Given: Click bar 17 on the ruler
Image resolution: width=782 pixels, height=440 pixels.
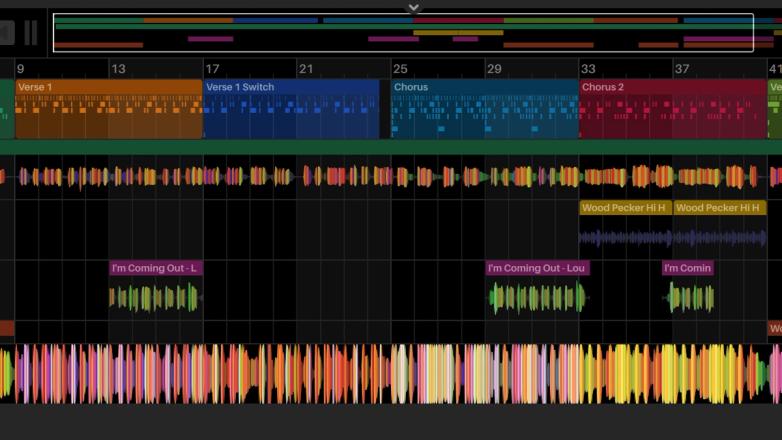Looking at the screenshot, I should point(212,69).
